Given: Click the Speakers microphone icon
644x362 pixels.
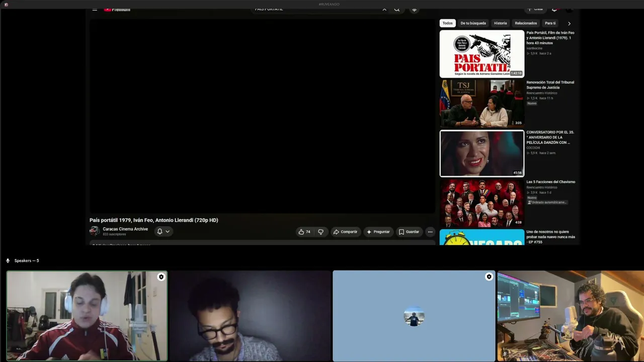Looking at the screenshot, I should (8, 260).
